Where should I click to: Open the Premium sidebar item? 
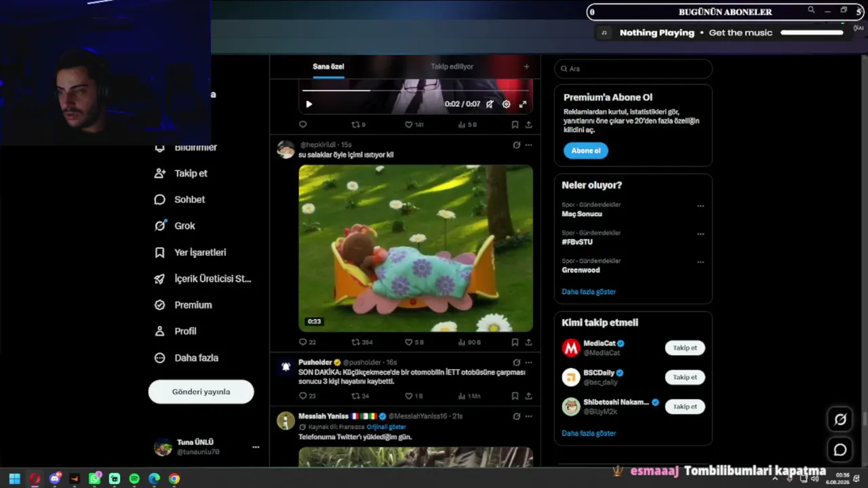pyautogui.click(x=183, y=305)
